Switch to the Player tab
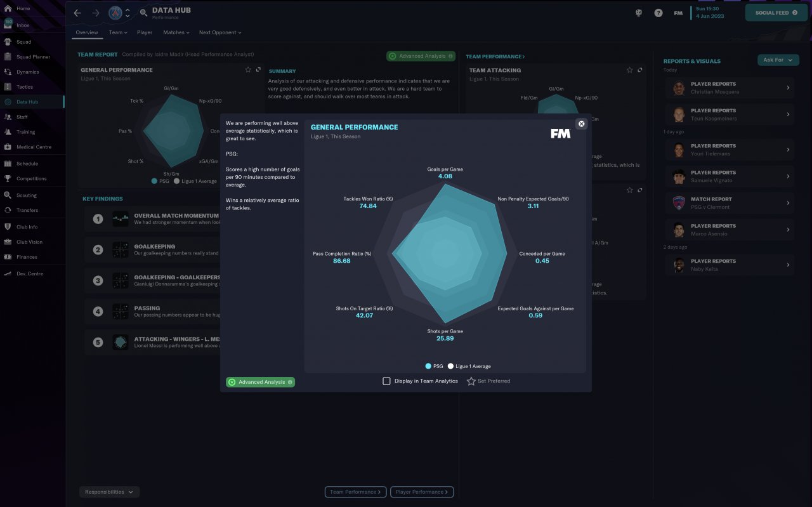Screen dimensions: 812x507 pyautogui.click(x=145, y=32)
